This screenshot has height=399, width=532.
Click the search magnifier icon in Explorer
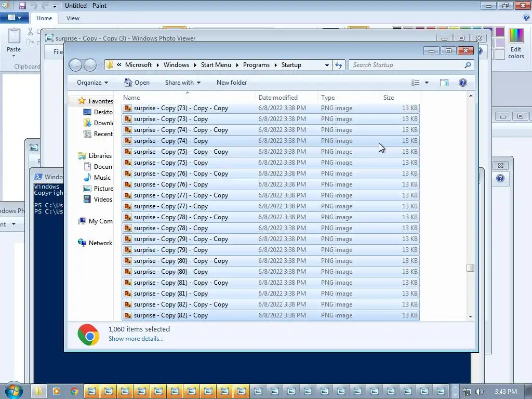click(x=468, y=65)
